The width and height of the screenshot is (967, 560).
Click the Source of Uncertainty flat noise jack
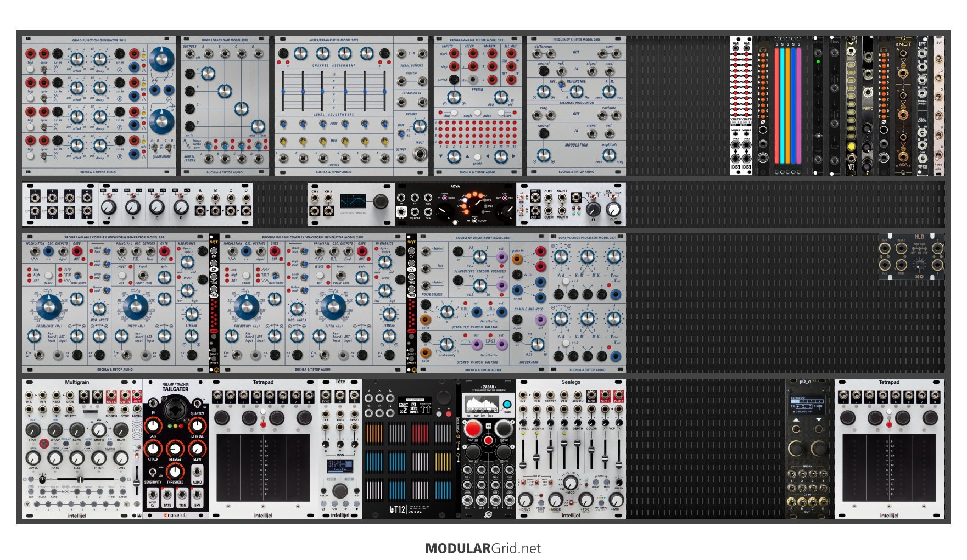pyautogui.click(x=425, y=269)
